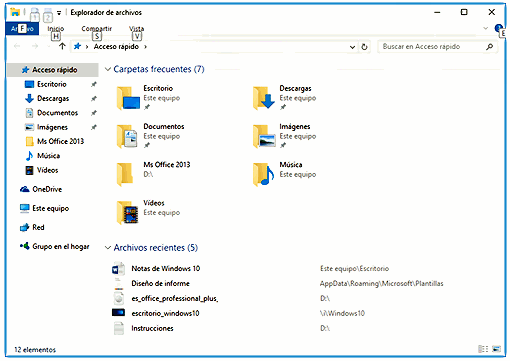The height and width of the screenshot is (361, 510).
Task: Select the Notas de Windows 10 file
Action: point(166,269)
